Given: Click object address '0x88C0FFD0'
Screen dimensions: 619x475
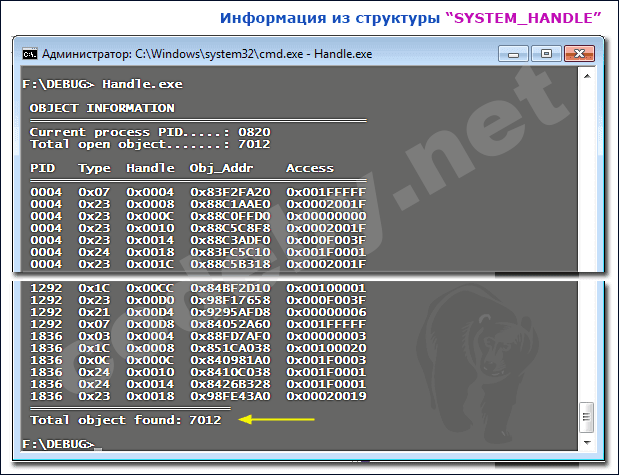Looking at the screenshot, I should [231, 216].
